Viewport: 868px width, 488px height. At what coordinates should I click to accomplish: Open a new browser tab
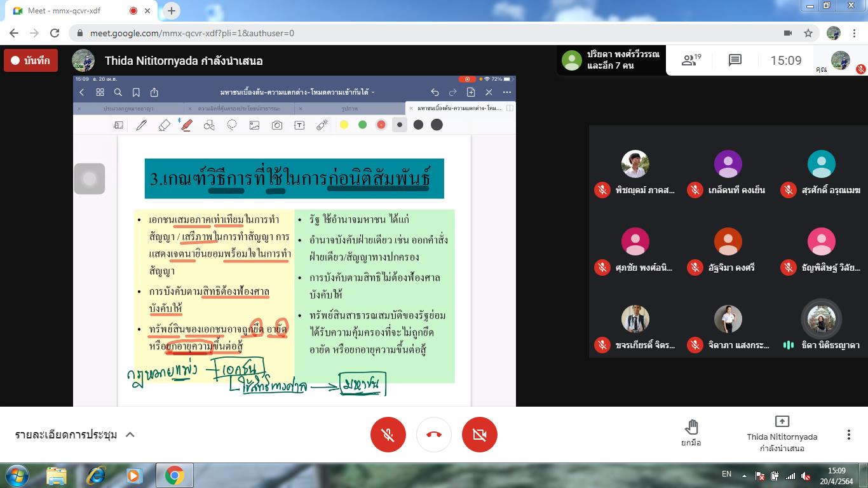click(x=172, y=11)
